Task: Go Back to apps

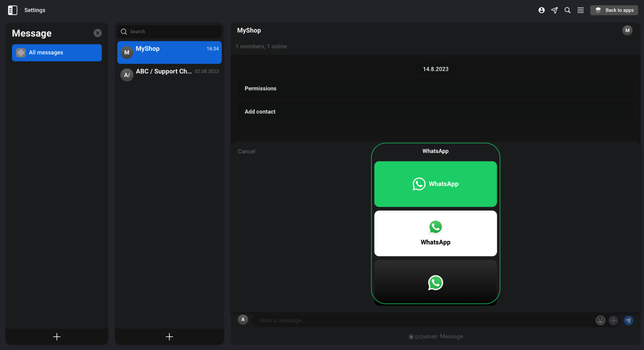Action: pyautogui.click(x=614, y=10)
